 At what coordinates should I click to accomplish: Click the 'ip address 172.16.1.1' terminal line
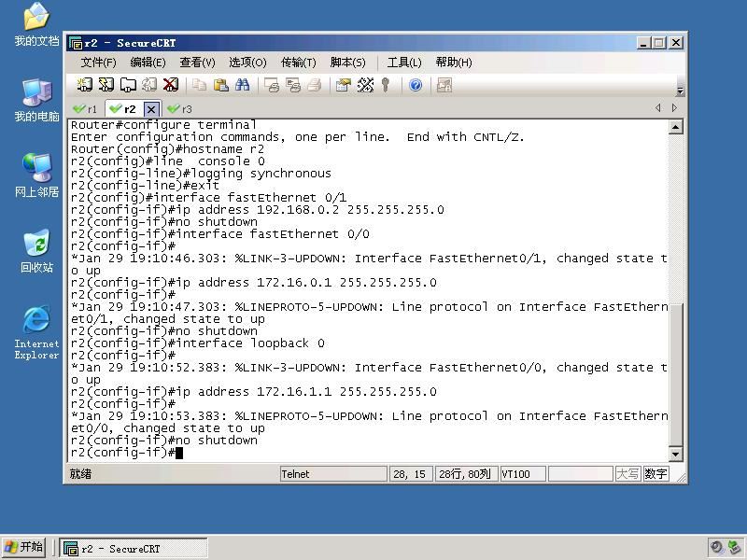(253, 392)
